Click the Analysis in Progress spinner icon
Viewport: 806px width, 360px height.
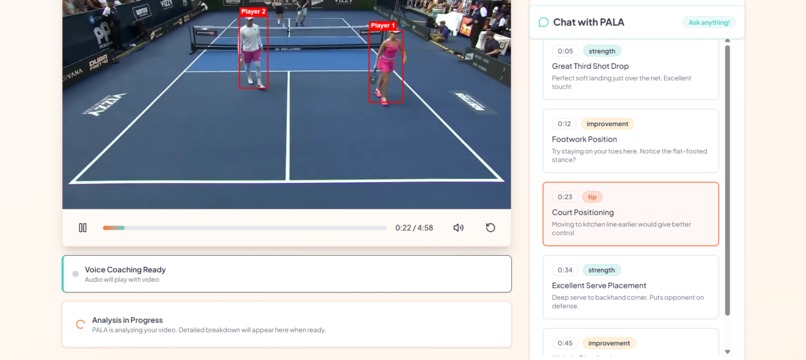point(80,325)
